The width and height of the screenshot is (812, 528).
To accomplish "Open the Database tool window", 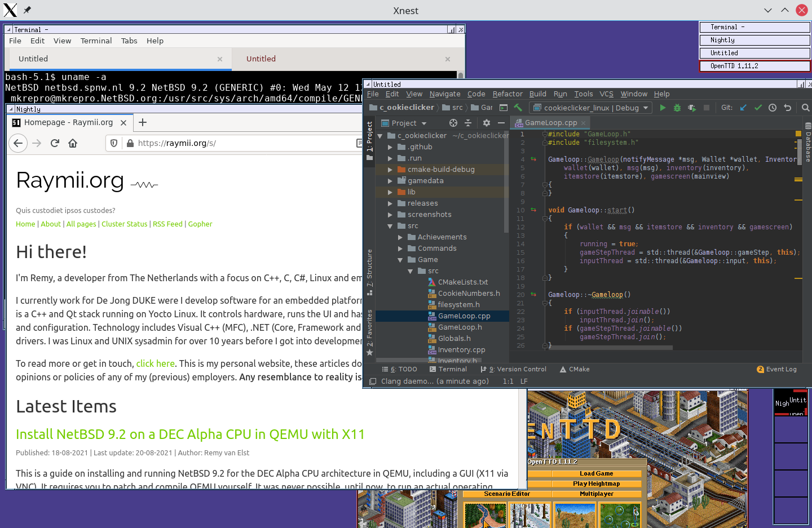I will pos(809,143).
